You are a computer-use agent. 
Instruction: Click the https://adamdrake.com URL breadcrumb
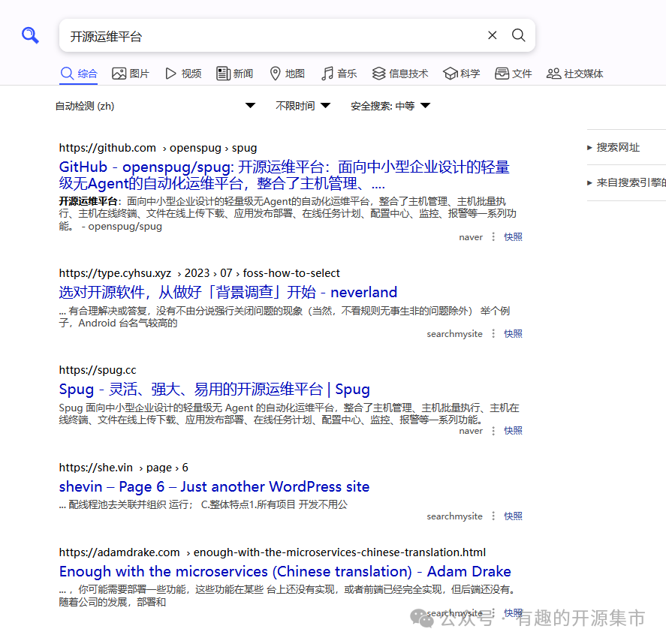coord(273,552)
